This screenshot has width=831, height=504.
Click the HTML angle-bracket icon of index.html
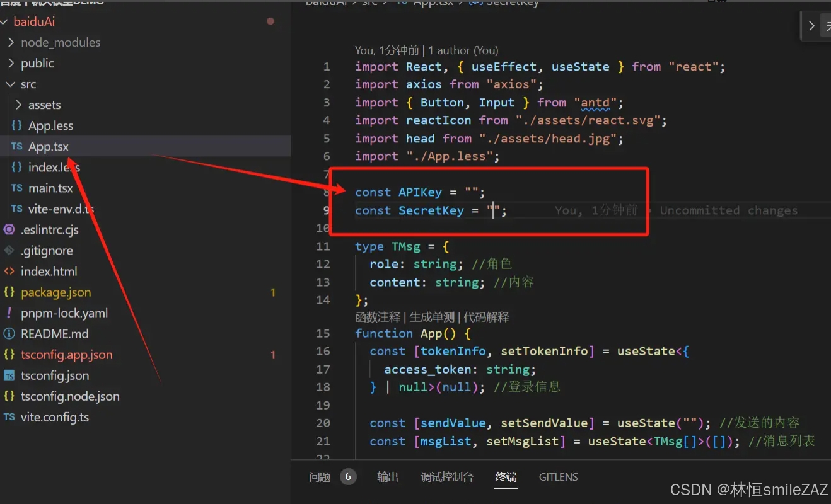coord(9,271)
